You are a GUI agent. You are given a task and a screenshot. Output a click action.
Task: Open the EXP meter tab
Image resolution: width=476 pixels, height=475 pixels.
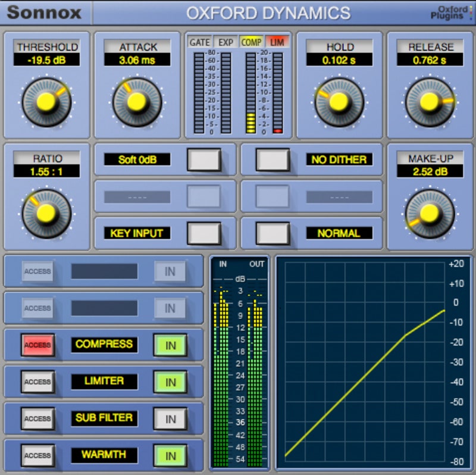tap(226, 43)
